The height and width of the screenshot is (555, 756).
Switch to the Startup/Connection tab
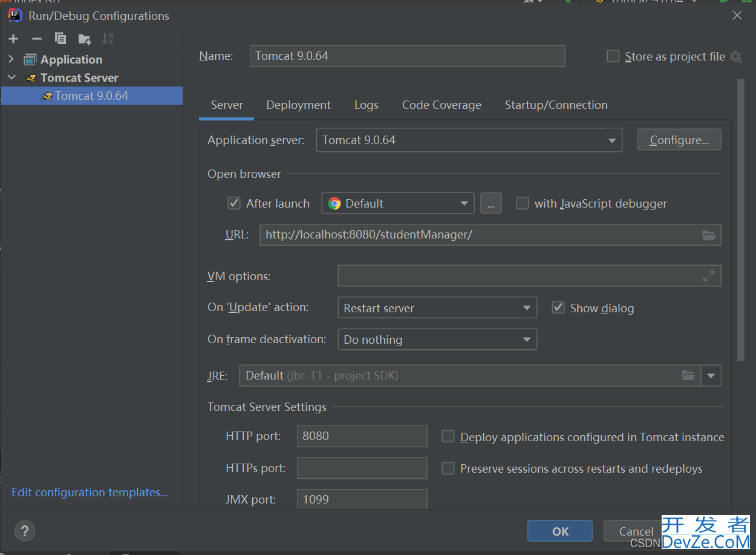(556, 105)
